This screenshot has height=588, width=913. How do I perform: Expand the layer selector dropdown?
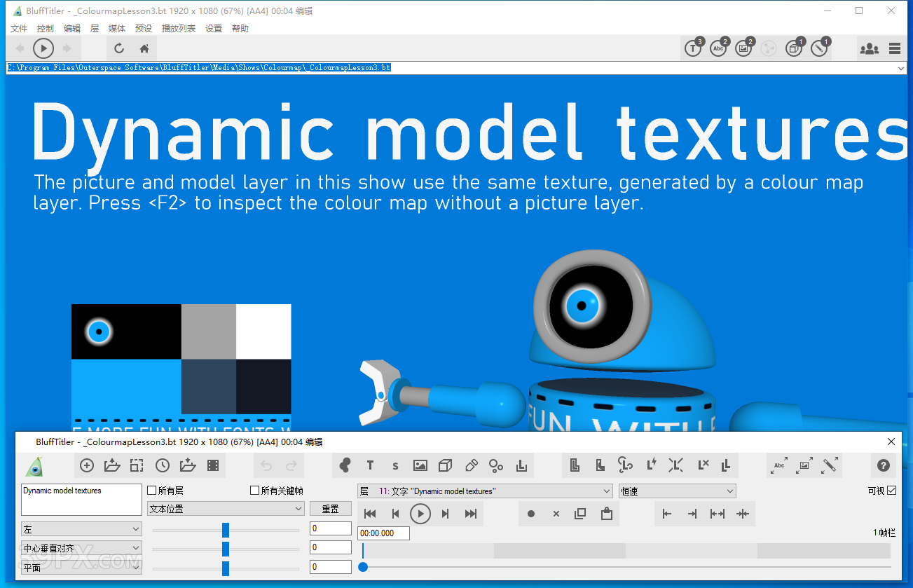[x=485, y=491]
